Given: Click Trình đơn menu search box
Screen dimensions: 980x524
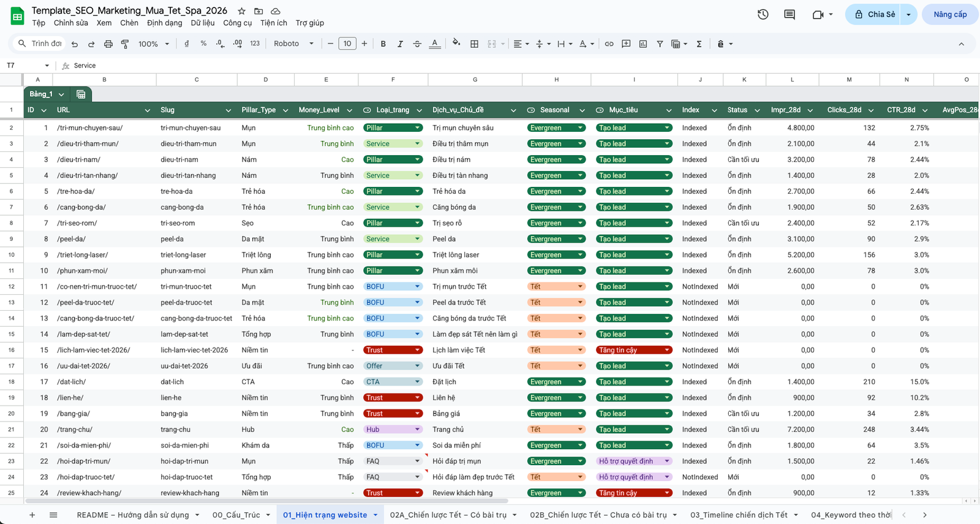Looking at the screenshot, I should (40, 44).
